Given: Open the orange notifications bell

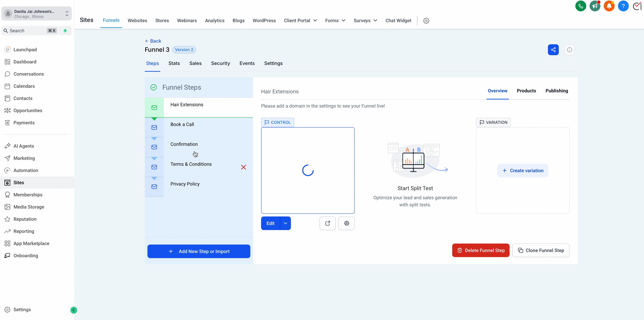Looking at the screenshot, I should tap(609, 6).
